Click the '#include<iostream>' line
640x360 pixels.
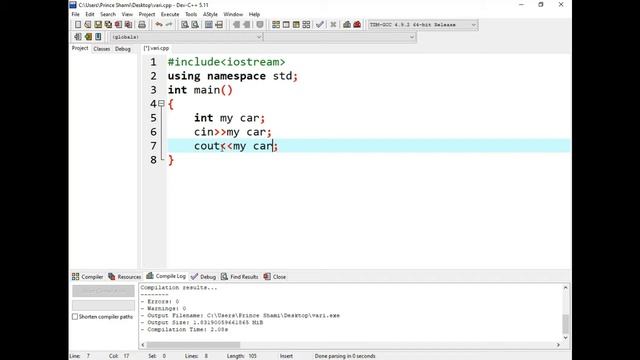pyautogui.click(x=227, y=62)
